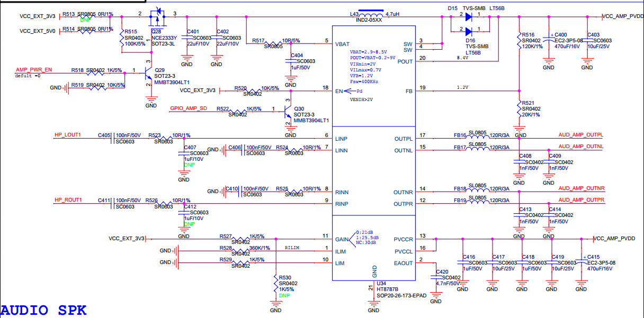The image size is (644, 318).
Task: Select the Q28 MOSFET designator
Action: click(x=156, y=32)
